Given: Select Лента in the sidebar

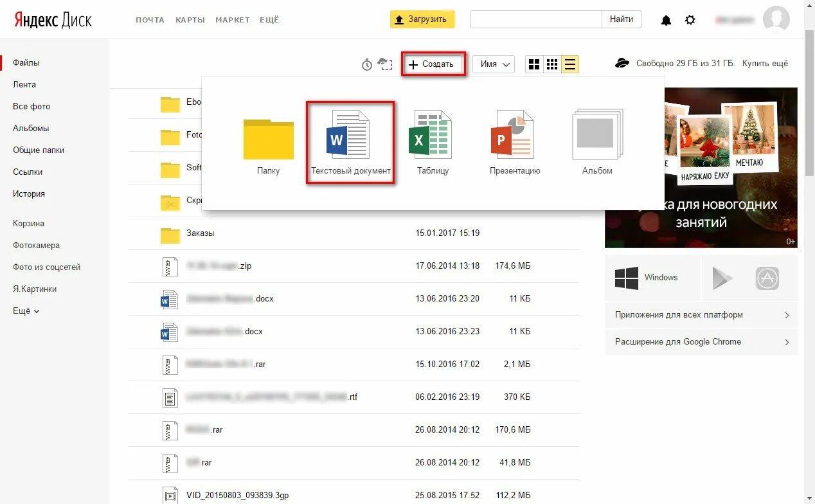Looking at the screenshot, I should coord(24,85).
